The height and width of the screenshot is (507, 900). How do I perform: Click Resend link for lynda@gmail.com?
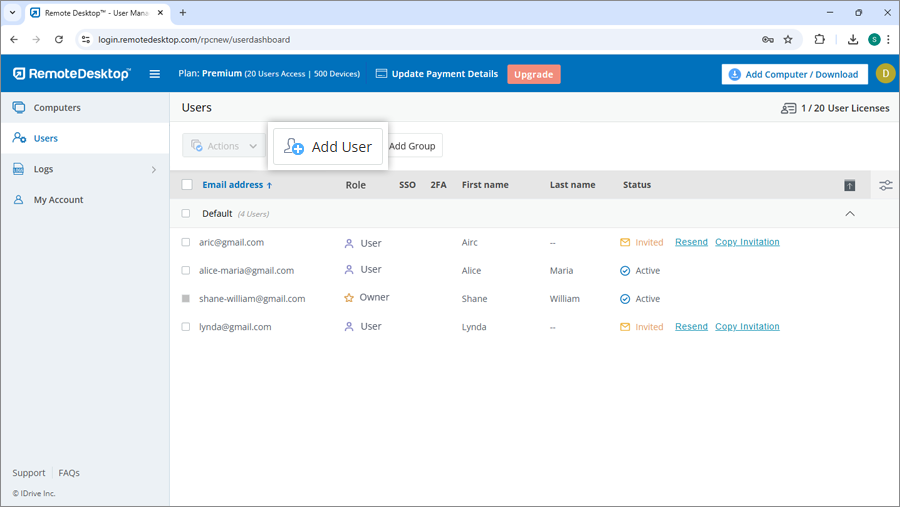tap(691, 327)
